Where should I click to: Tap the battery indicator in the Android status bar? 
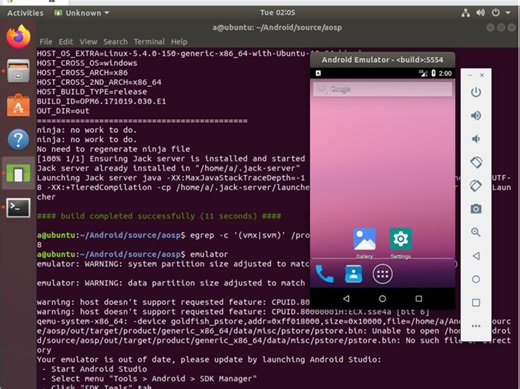click(x=433, y=73)
